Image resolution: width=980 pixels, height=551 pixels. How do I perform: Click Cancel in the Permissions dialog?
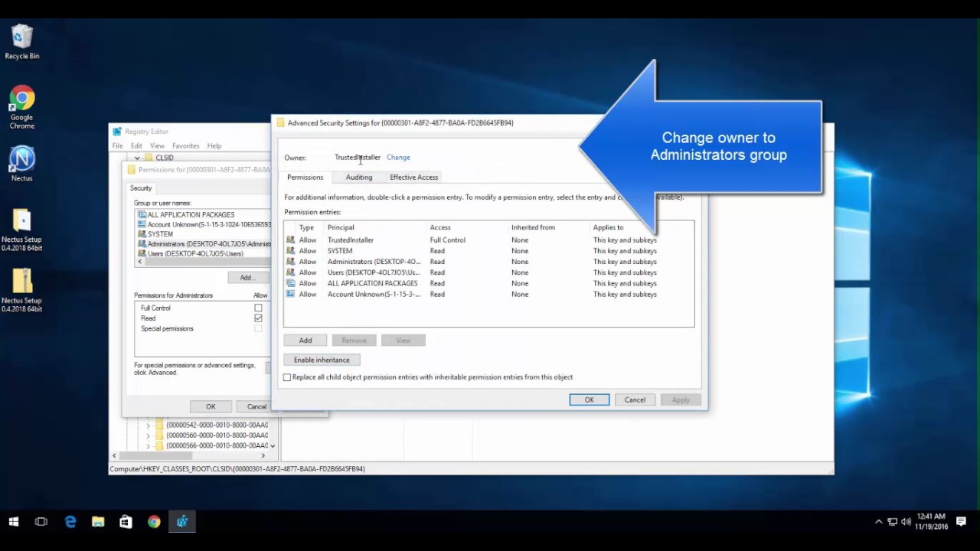256,406
